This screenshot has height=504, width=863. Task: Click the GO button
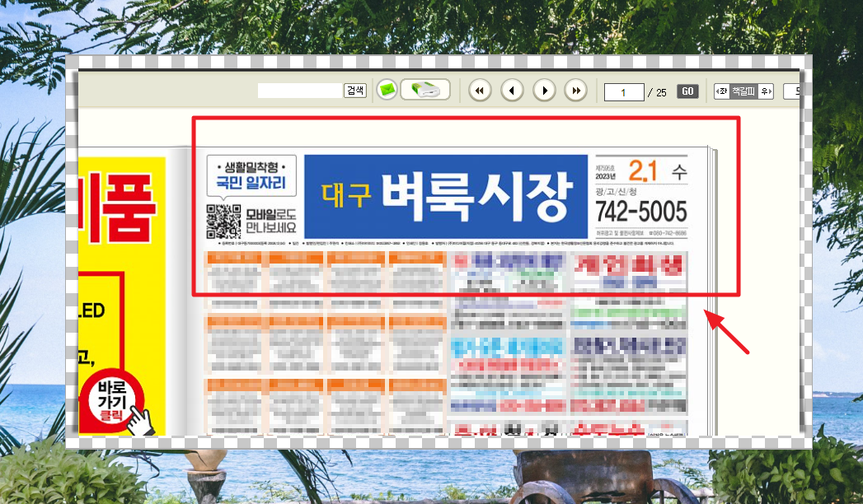tap(687, 91)
